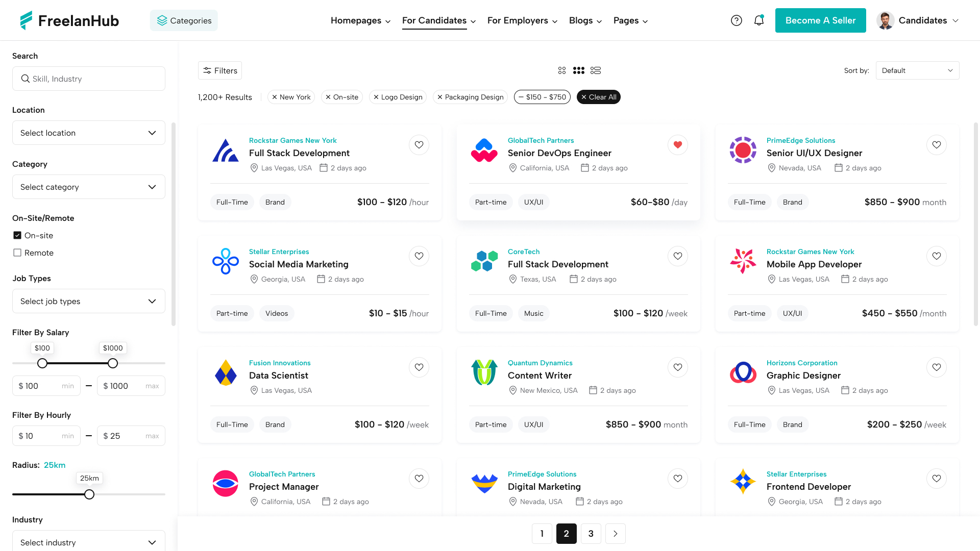Screen dimensions: 980x551
Task: Open the For Employers menu
Action: click(518, 20)
